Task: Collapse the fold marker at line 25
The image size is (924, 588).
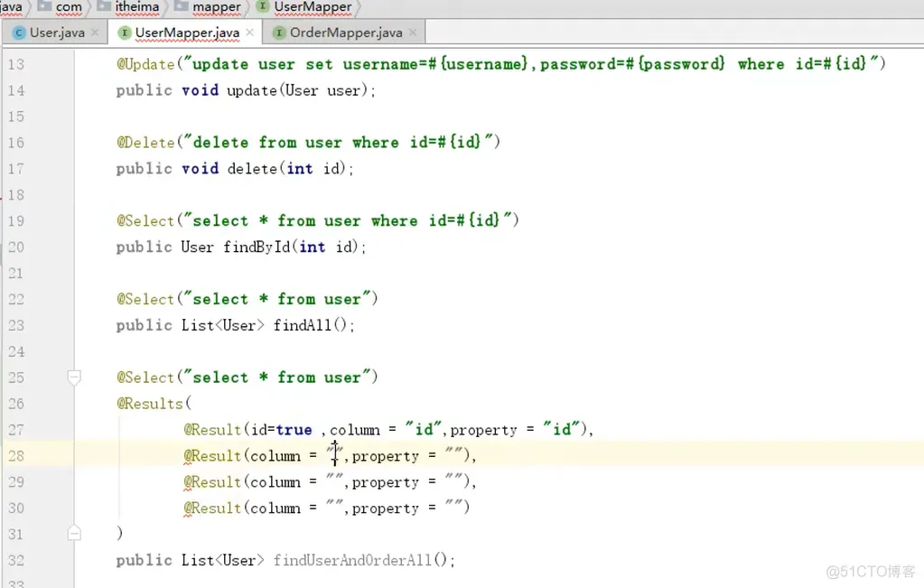Action: (x=74, y=377)
